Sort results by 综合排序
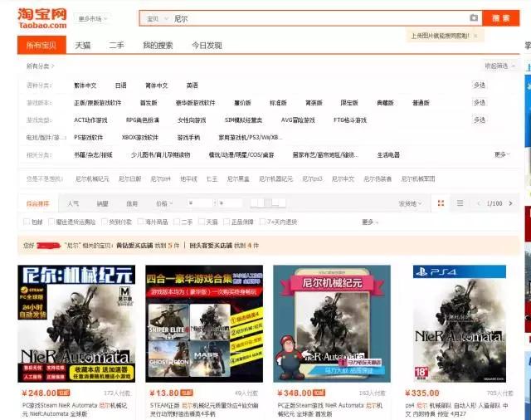Viewport: 531px width, 420px height. 38,203
